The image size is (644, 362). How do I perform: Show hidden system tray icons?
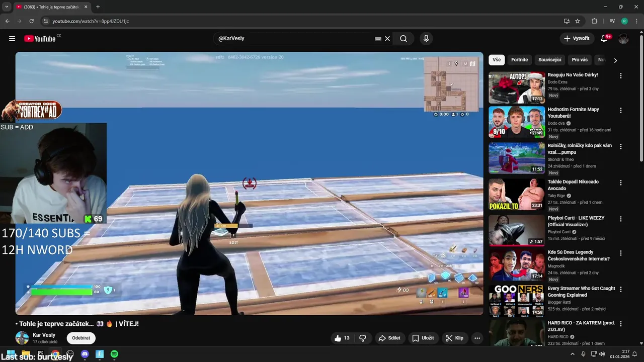click(573, 354)
